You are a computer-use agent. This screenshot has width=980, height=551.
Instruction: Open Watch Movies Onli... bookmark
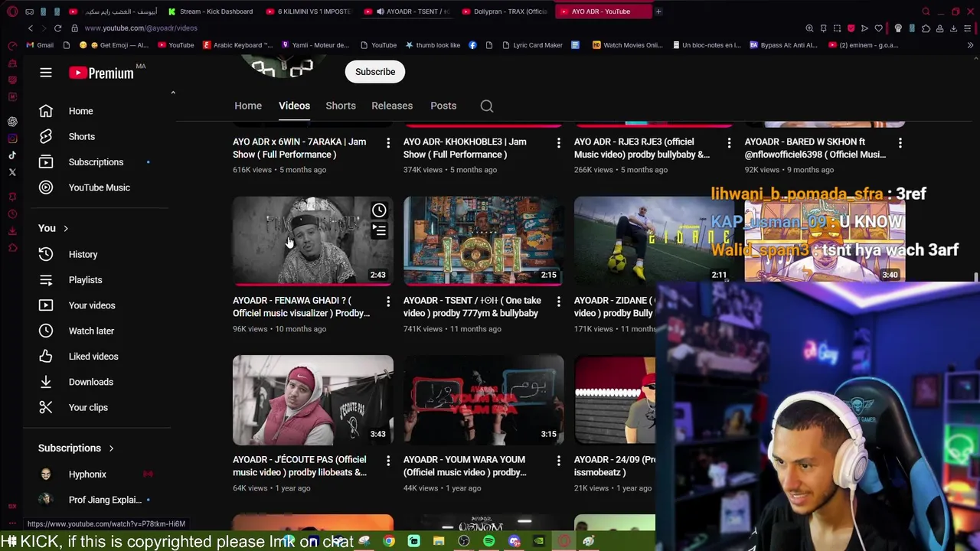(628, 45)
